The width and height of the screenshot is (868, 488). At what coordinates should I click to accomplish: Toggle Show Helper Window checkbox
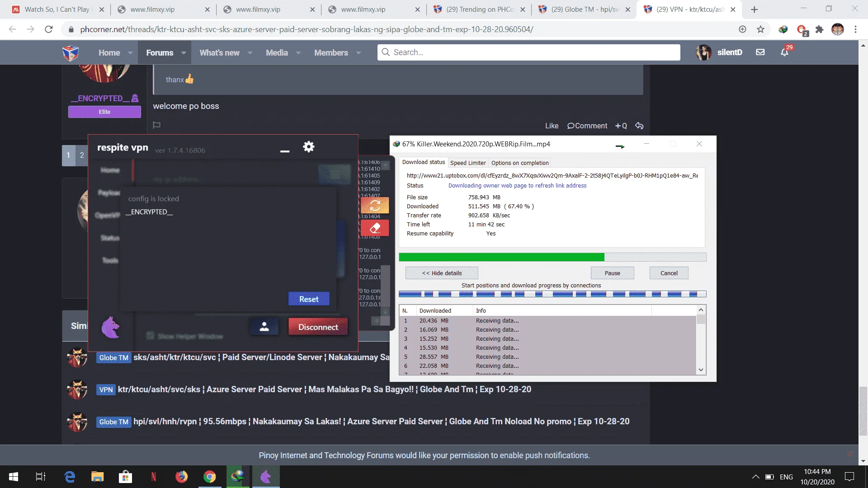point(150,336)
